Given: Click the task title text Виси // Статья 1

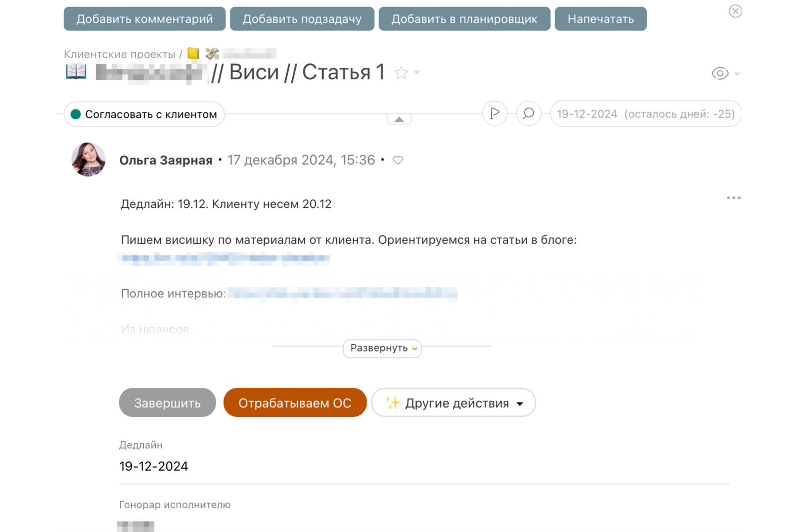Looking at the screenshot, I should (x=307, y=72).
